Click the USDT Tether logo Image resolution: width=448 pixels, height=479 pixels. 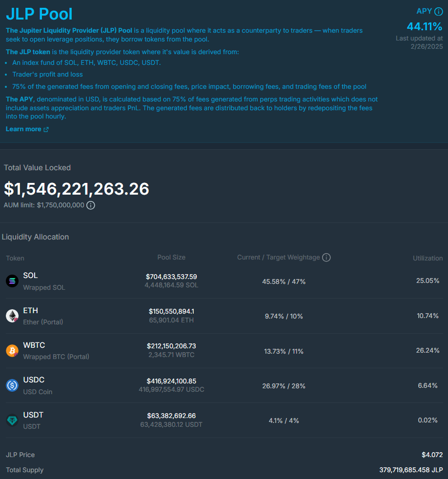[x=12, y=420]
